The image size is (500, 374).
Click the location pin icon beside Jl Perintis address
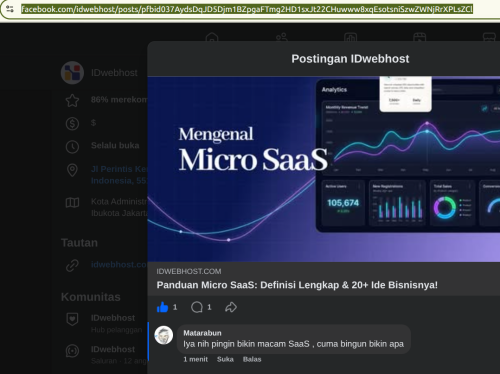pos(72,170)
